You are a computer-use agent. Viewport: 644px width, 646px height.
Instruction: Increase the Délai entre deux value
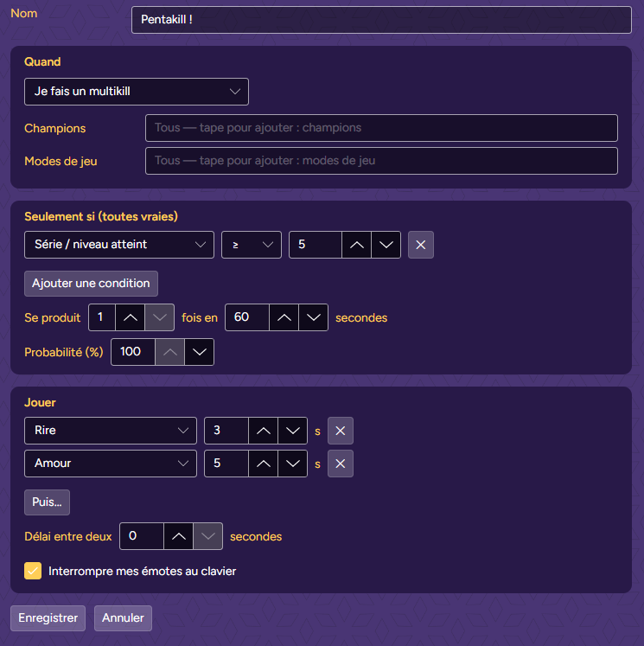point(178,536)
